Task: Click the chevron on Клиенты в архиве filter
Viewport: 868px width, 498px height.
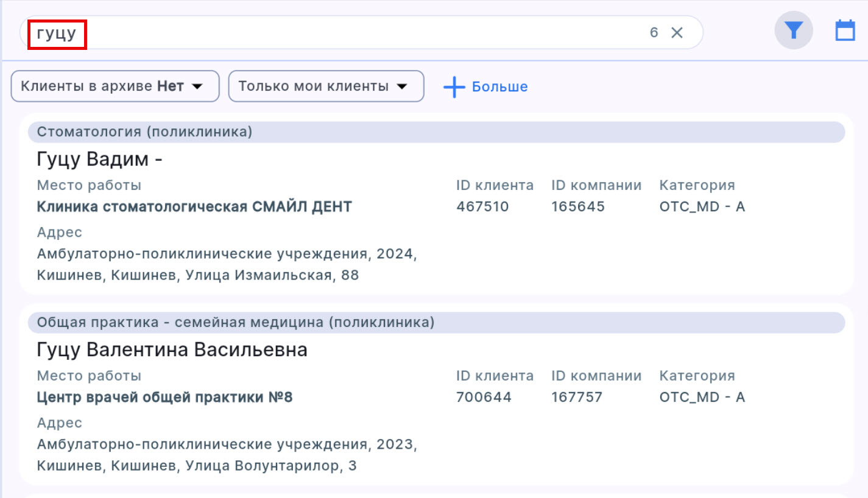Action: point(197,86)
